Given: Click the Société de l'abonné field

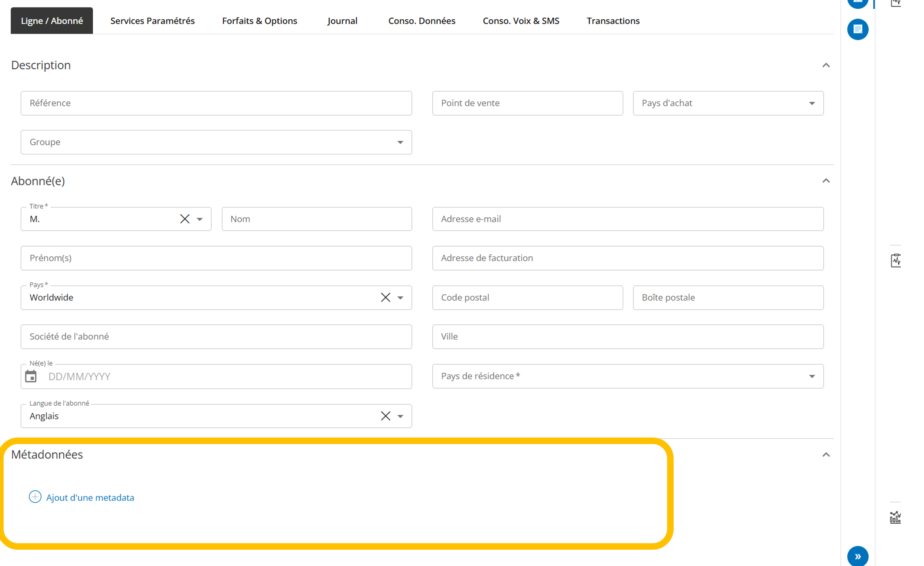Looking at the screenshot, I should pos(216,337).
